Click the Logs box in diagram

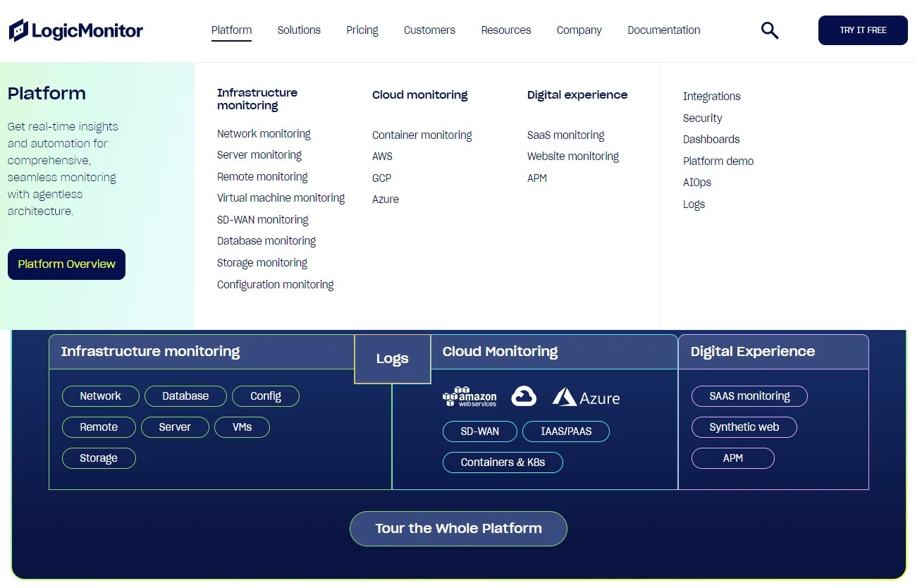392,359
